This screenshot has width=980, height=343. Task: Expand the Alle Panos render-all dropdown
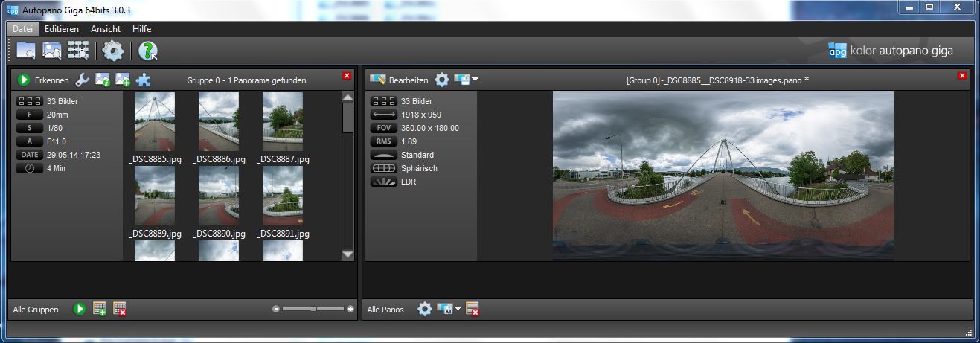(x=458, y=309)
